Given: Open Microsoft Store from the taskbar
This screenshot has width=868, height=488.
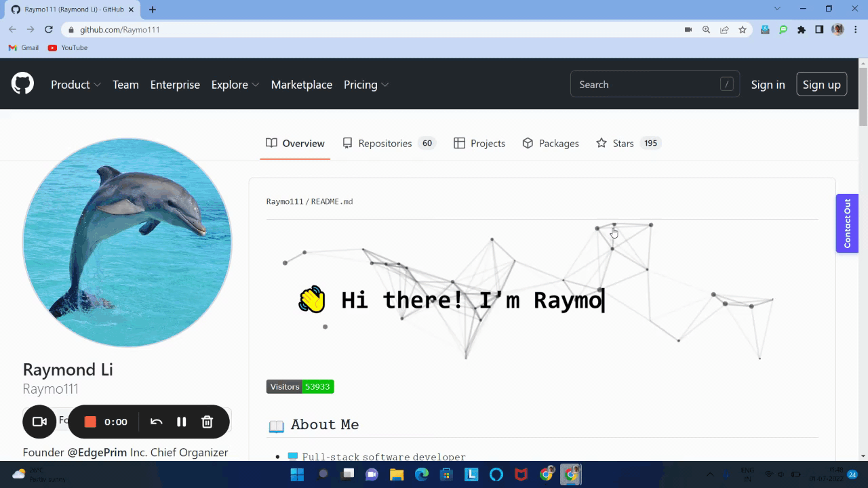Looking at the screenshot, I should click(x=446, y=474).
